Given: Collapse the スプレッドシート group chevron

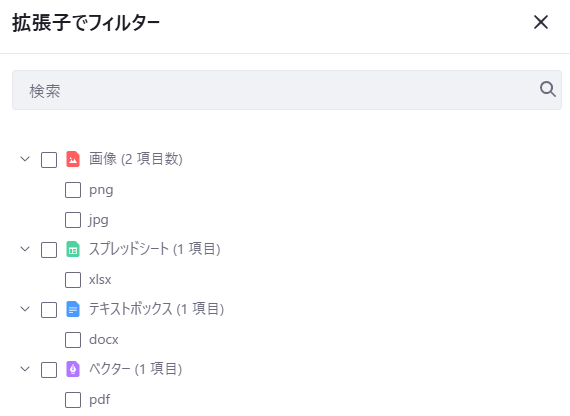Looking at the screenshot, I should (25, 249).
